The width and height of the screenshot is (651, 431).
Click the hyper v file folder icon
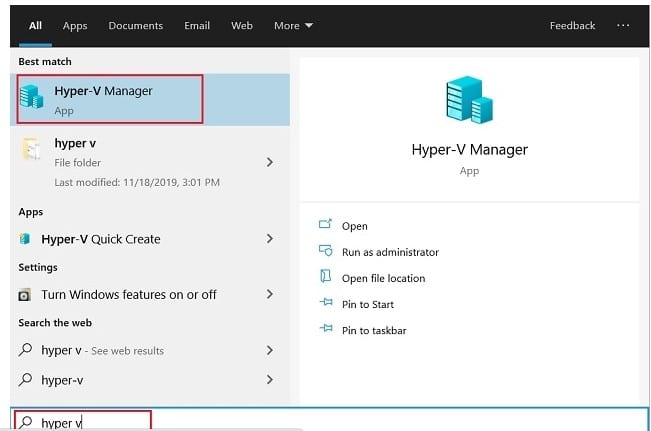(32, 149)
